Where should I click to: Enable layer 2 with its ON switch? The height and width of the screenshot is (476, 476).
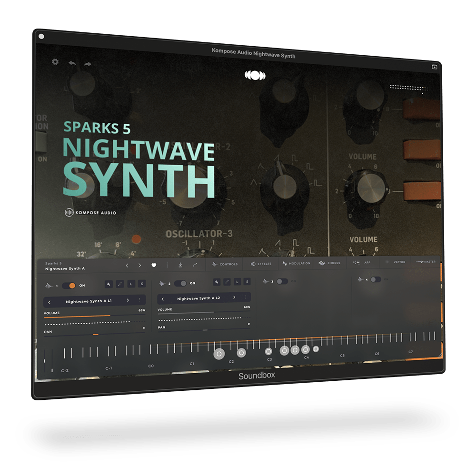(x=181, y=282)
